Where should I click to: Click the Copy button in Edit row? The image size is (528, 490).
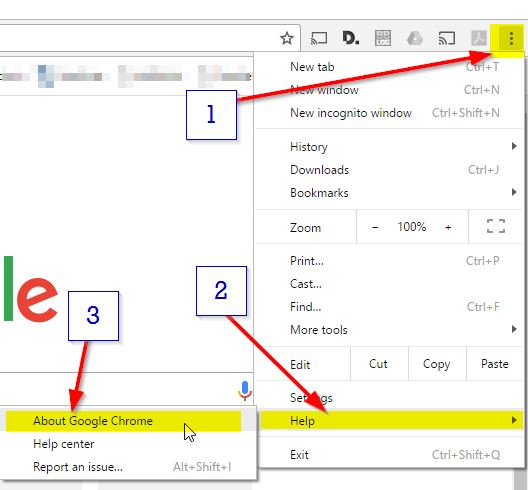click(437, 364)
